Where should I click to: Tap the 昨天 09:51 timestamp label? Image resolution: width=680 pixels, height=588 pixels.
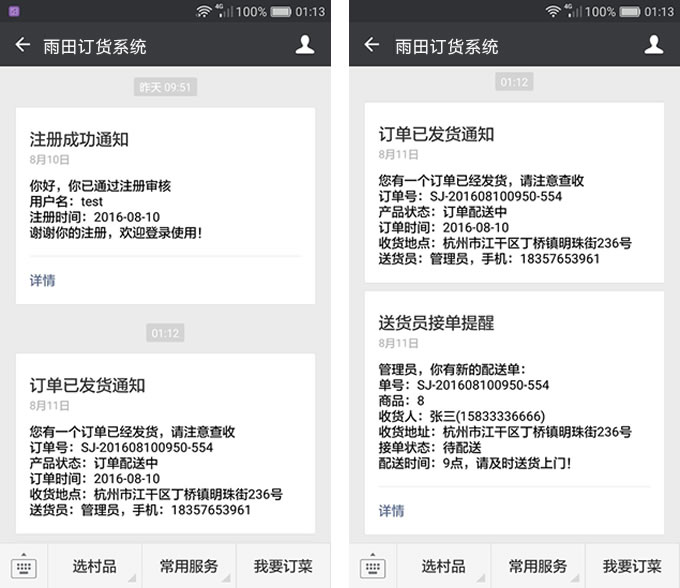tap(165, 87)
